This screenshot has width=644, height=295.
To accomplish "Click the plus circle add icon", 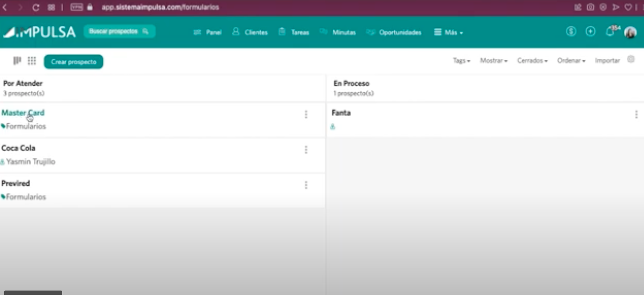I will [590, 32].
